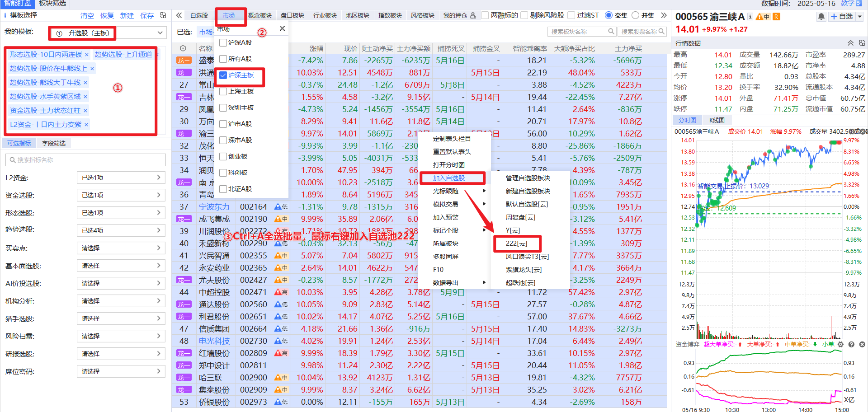Click the 清空 link in template panel

87,15
